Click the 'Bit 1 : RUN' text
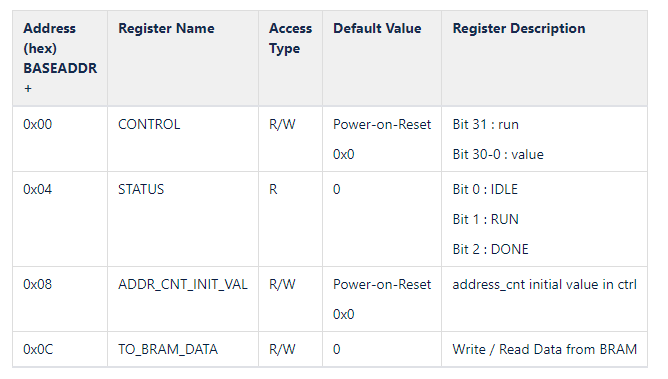668x379 pixels. tap(485, 219)
